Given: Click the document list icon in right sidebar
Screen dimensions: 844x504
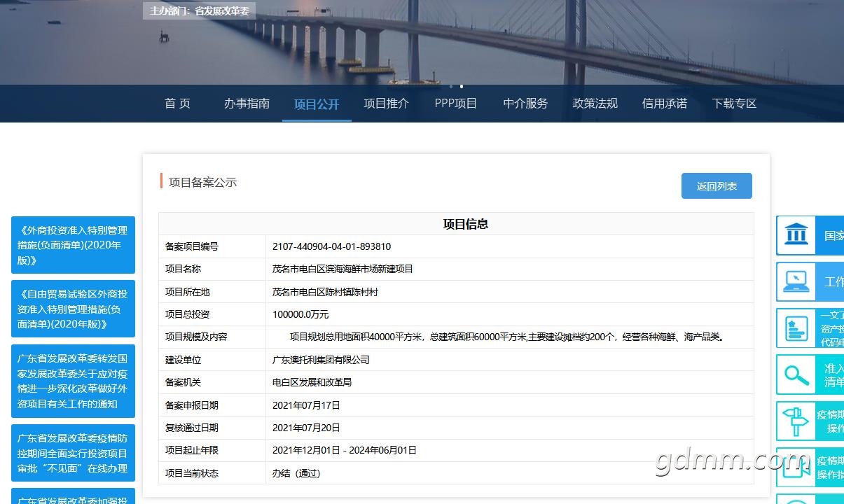Looking at the screenshot, I should tap(796, 328).
